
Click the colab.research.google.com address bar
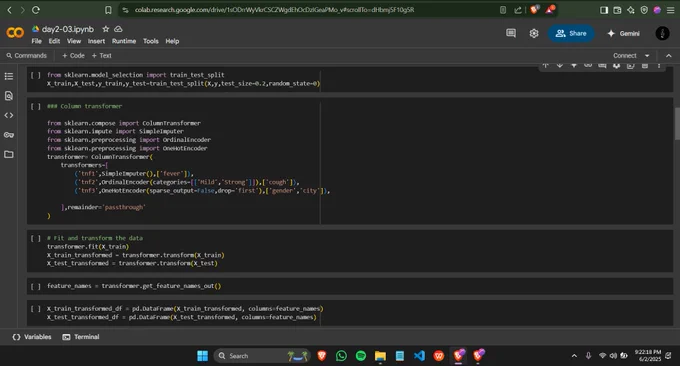pyautogui.click(x=275, y=10)
